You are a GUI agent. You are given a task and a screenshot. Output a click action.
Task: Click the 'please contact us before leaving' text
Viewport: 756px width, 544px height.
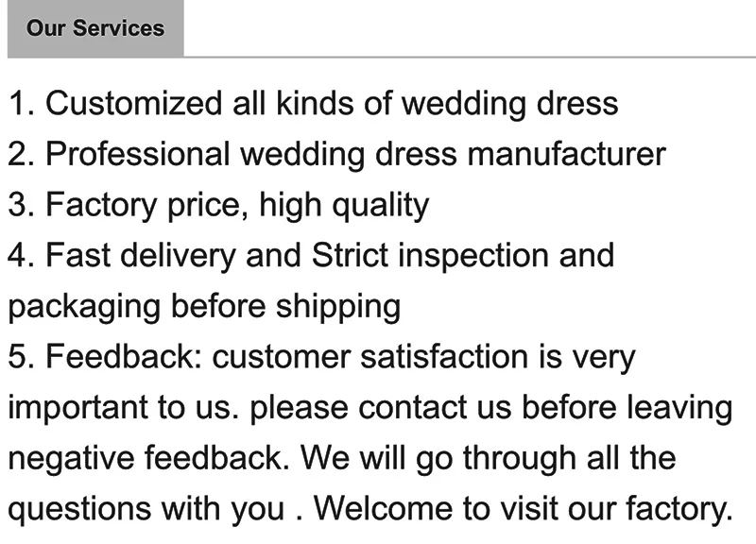pos(491,408)
